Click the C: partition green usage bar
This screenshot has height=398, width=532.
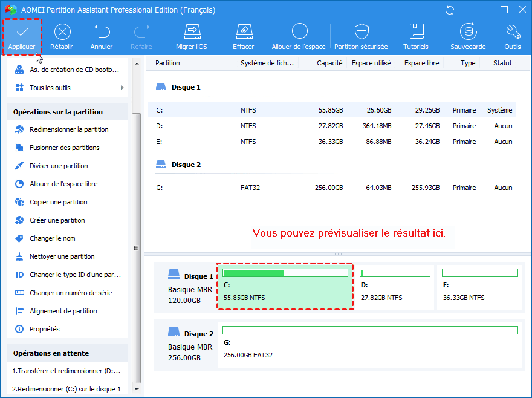click(x=285, y=273)
